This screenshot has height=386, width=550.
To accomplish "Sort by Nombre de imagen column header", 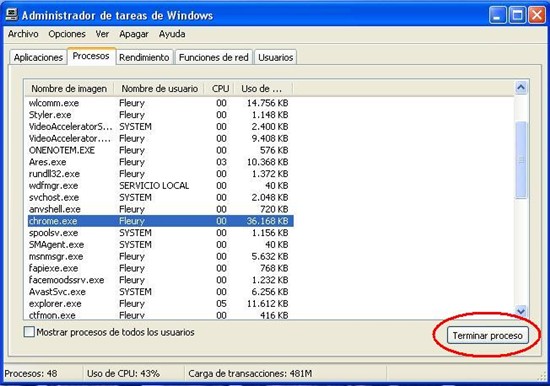I will coord(69,89).
